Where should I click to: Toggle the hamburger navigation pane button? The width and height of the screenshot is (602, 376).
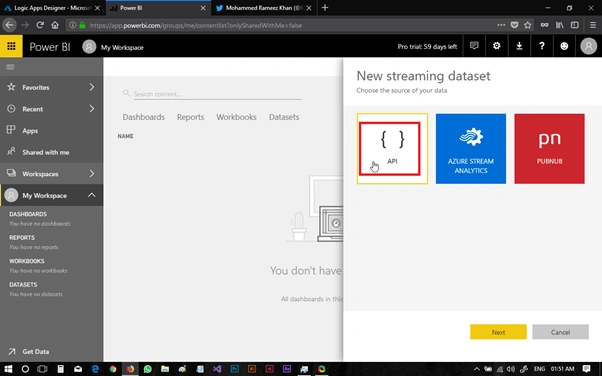10,67
